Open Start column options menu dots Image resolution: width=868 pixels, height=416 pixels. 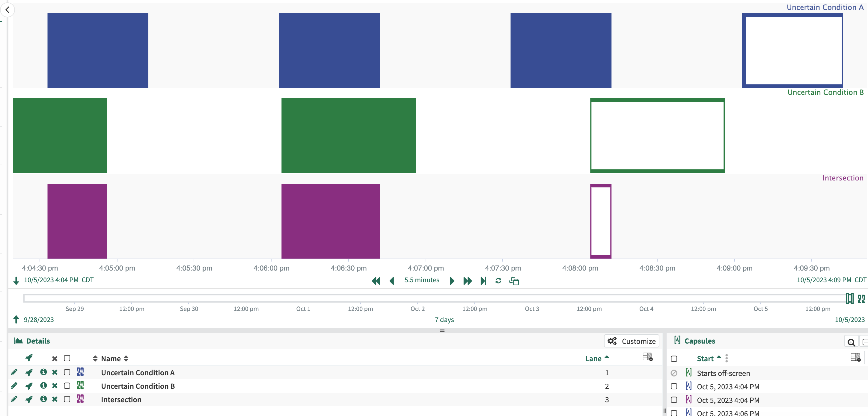coord(727,358)
